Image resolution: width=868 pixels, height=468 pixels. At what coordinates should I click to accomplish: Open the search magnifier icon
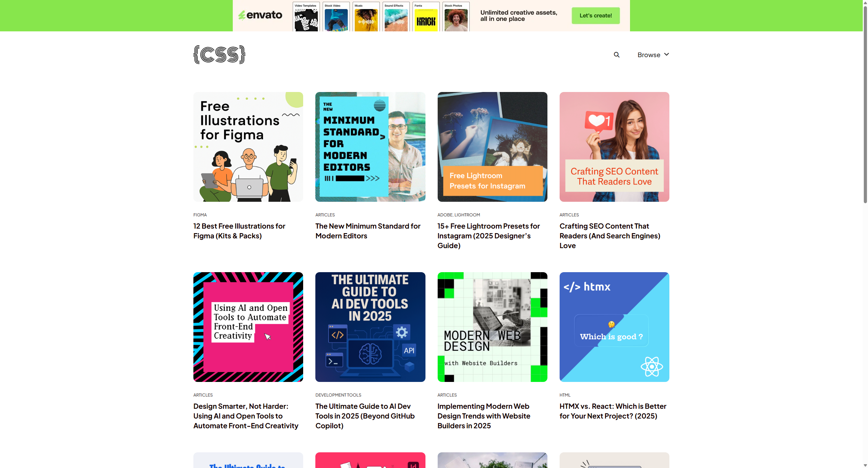[x=616, y=55]
